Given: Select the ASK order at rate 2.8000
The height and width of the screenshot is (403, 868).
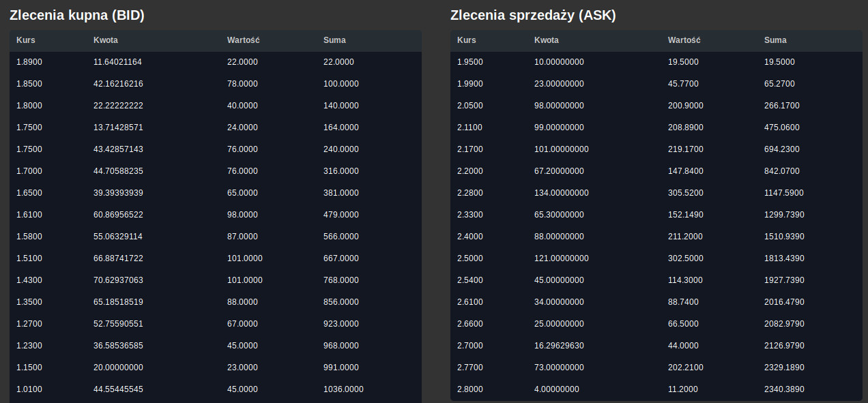Looking at the screenshot, I should click(656, 389).
